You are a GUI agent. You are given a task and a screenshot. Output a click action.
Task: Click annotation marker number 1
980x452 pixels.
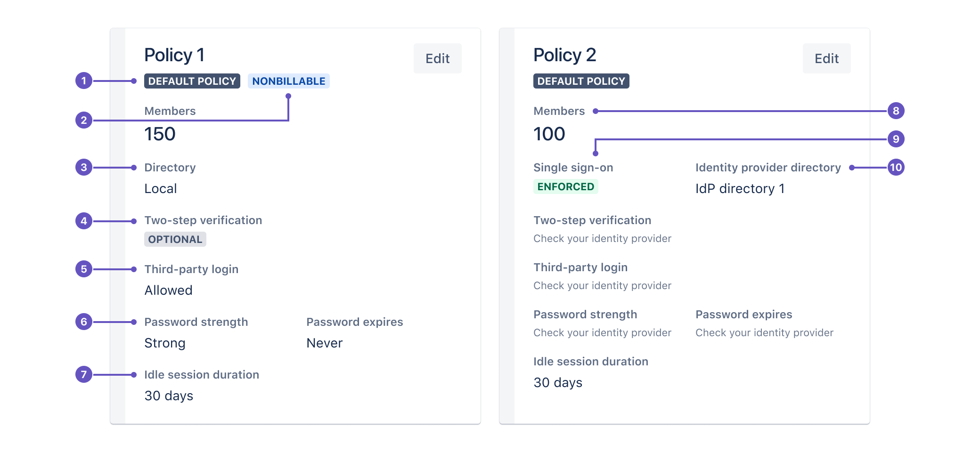tap(84, 81)
